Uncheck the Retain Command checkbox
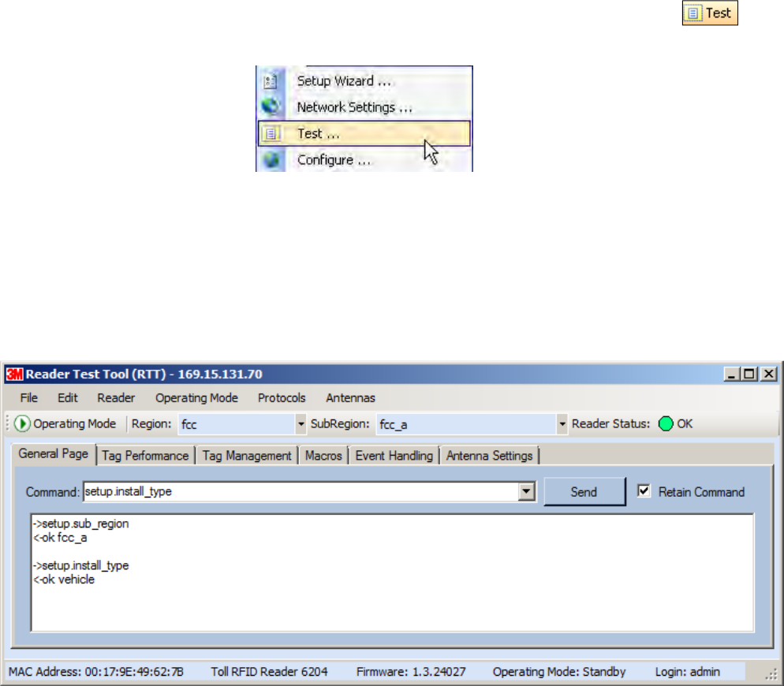 [644, 491]
